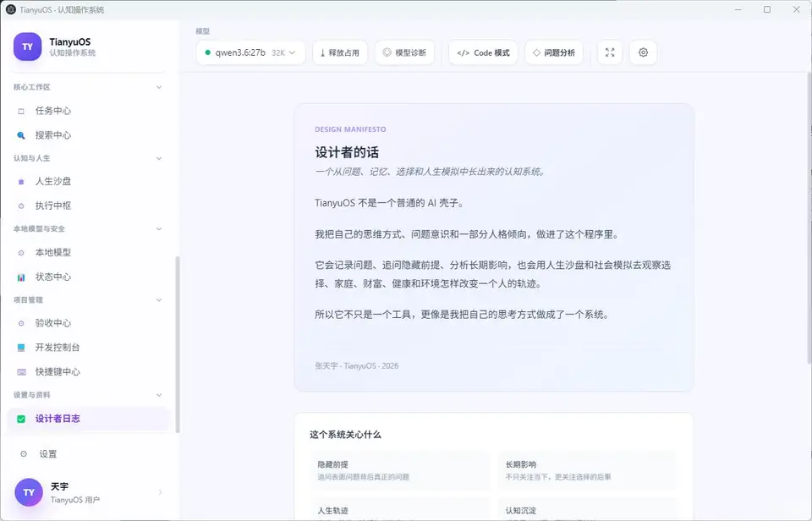Collapse the 设置与资料 section
The height and width of the screenshot is (521, 812).
pos(159,395)
